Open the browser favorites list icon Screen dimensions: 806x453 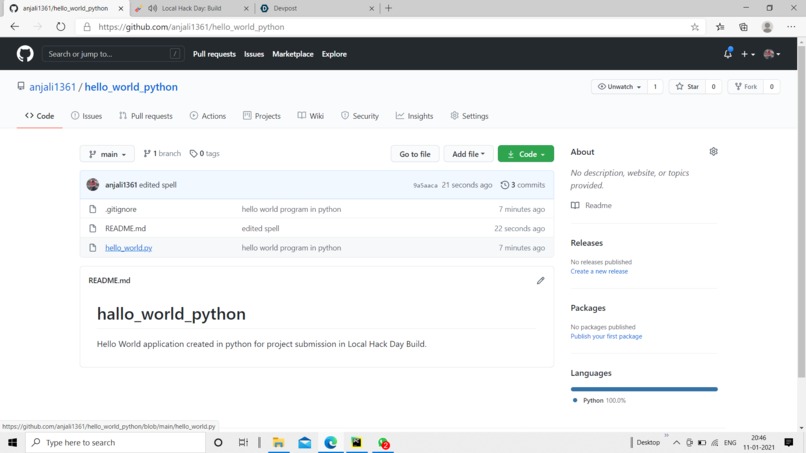pos(720,27)
